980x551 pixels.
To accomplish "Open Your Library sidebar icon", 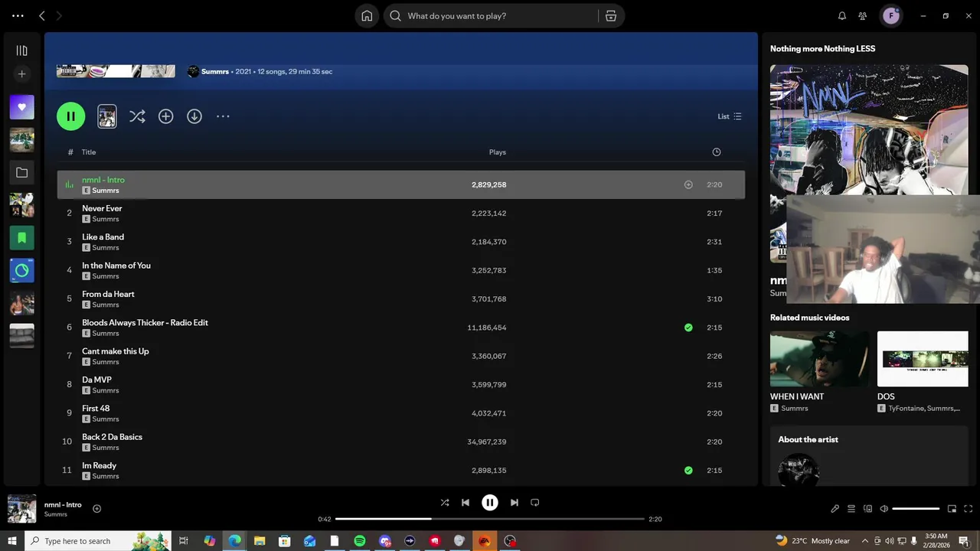I will [21, 51].
